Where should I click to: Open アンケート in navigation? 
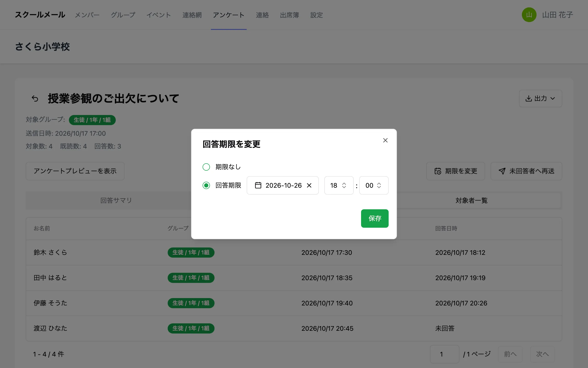coord(229,15)
